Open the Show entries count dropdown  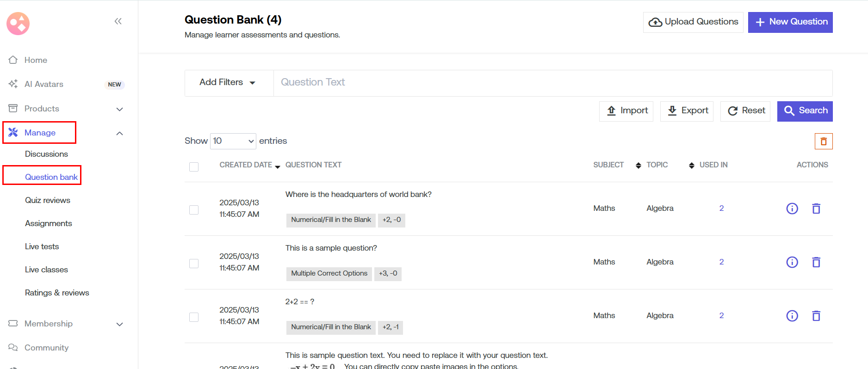(233, 141)
